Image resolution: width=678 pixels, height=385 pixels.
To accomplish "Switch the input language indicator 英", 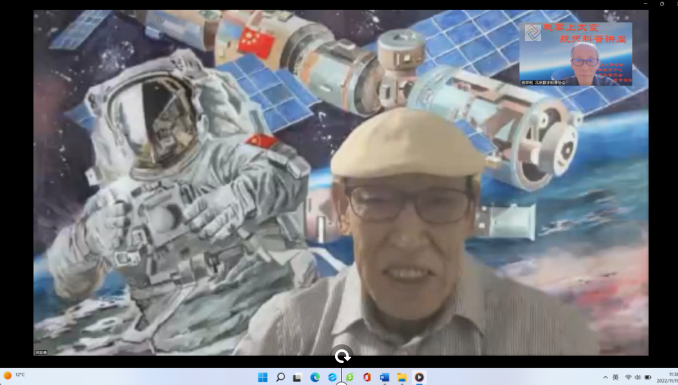I will [615, 377].
